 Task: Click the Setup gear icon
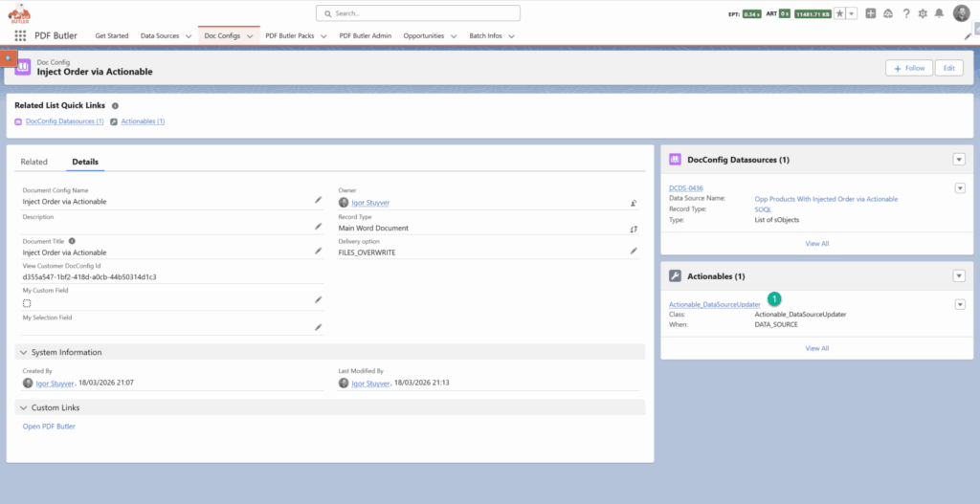923,13
